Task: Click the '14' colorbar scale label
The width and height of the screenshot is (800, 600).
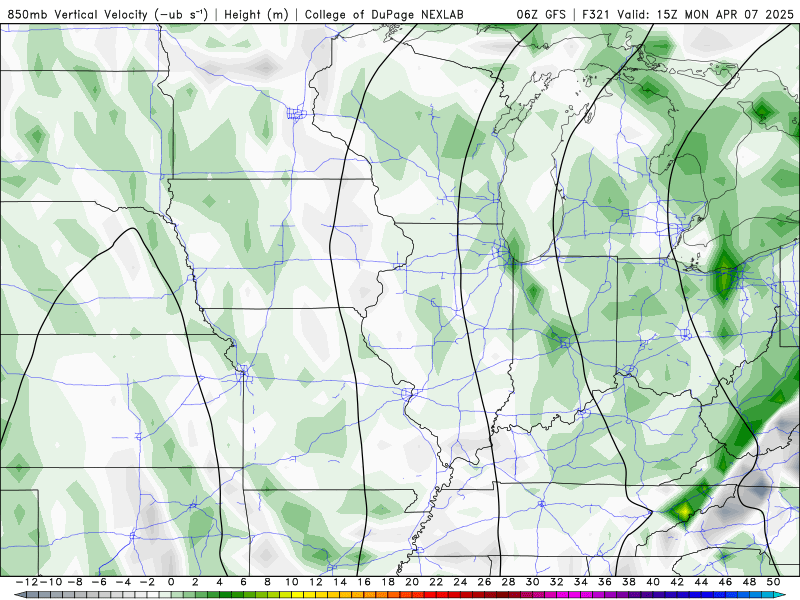Action: point(340,582)
